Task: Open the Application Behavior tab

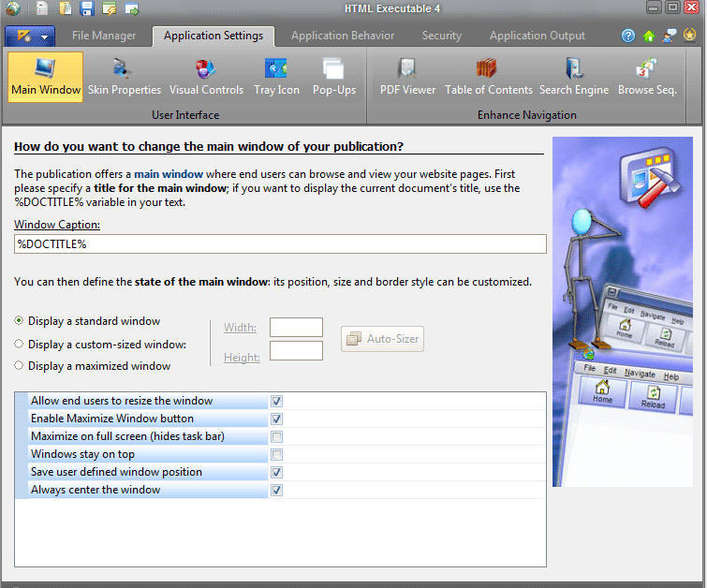Action: [x=343, y=36]
